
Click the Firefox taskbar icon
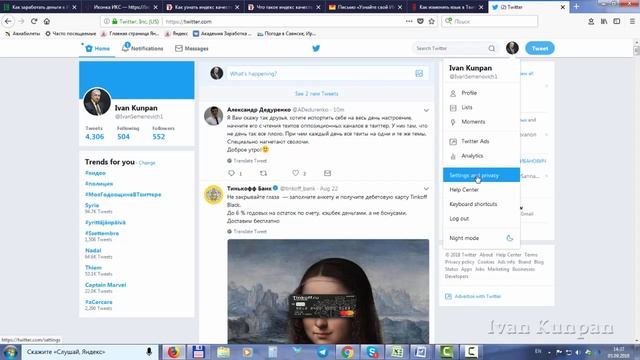[173, 352]
